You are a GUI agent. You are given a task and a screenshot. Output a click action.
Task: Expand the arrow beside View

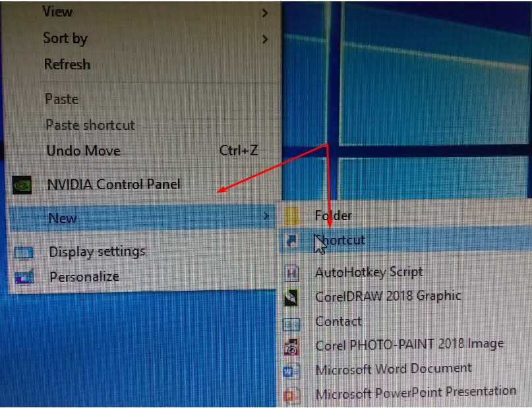point(265,13)
